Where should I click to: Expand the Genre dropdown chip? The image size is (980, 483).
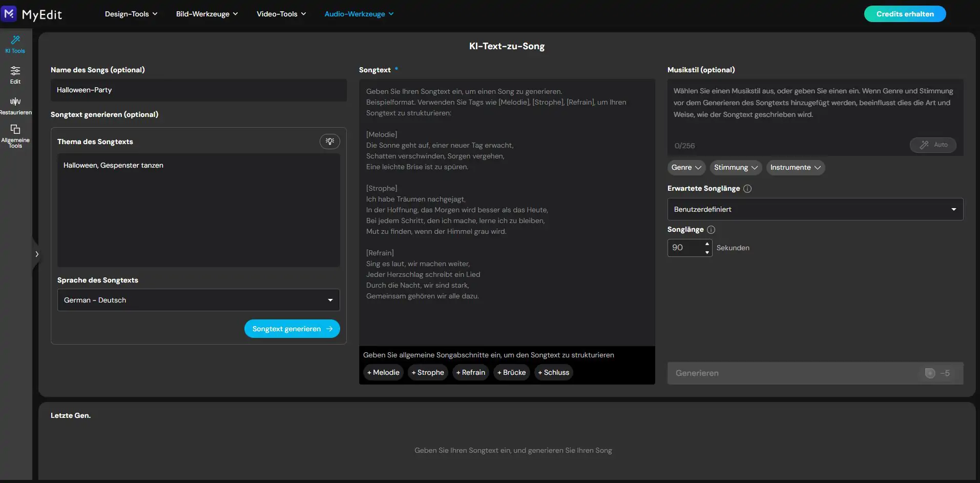coord(686,168)
